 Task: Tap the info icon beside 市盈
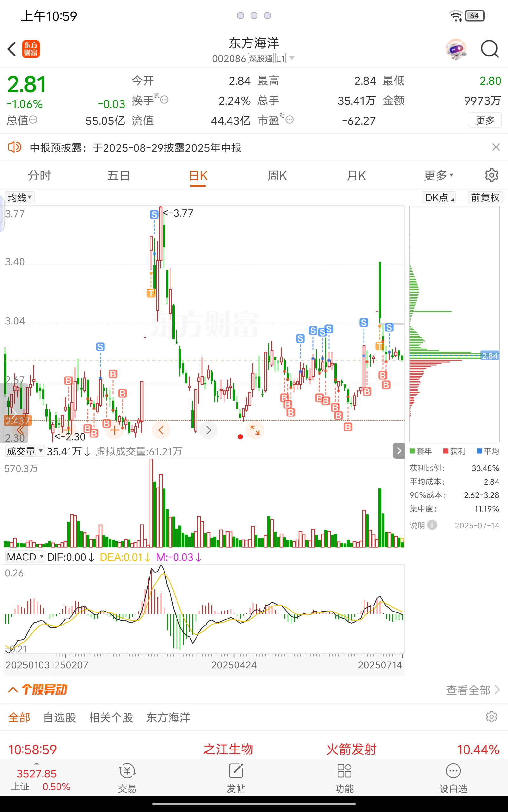(290, 120)
